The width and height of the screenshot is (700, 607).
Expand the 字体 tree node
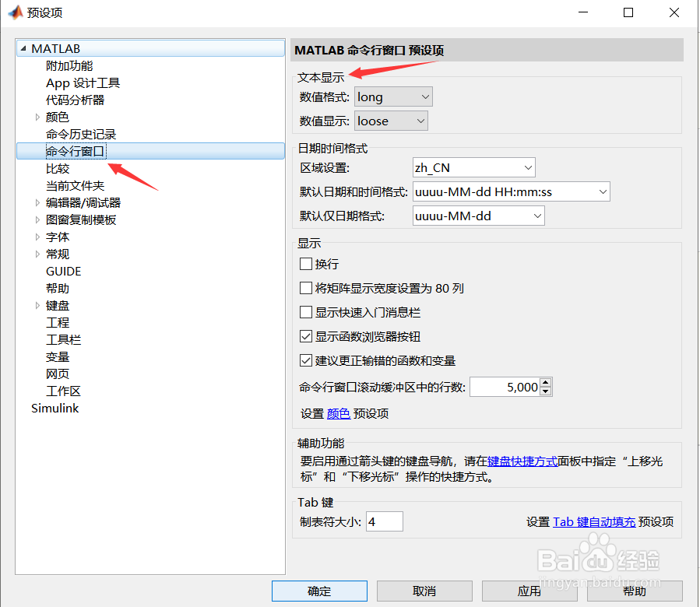tap(37, 237)
